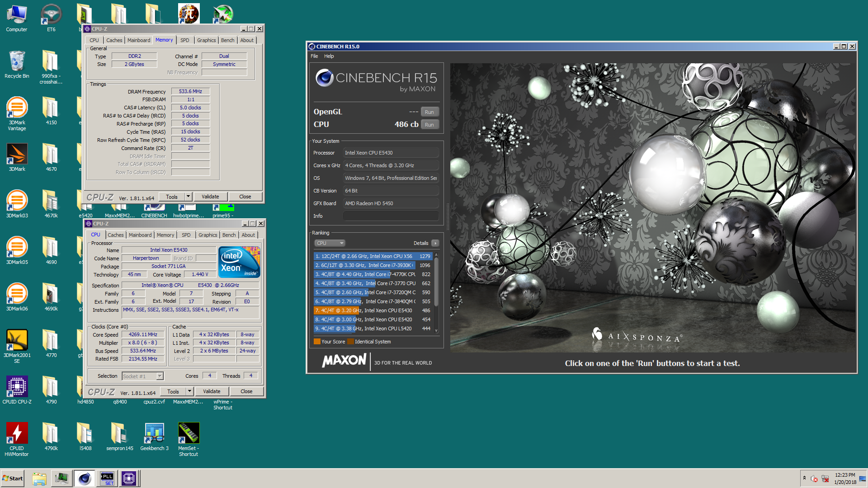Viewport: 868px width, 488px height.
Task: Open the Start menu
Action: coord(13,479)
